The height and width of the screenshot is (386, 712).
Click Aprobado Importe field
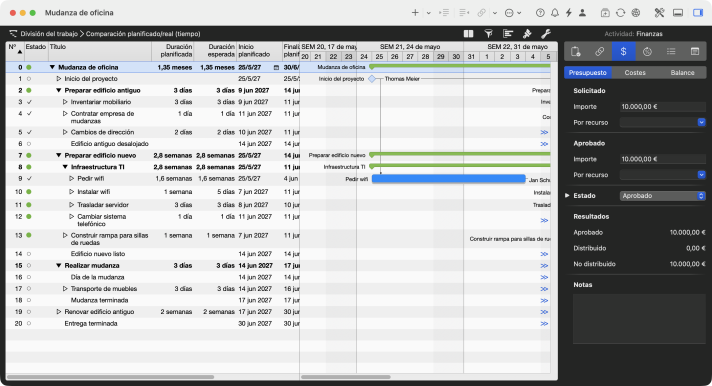coord(663,159)
